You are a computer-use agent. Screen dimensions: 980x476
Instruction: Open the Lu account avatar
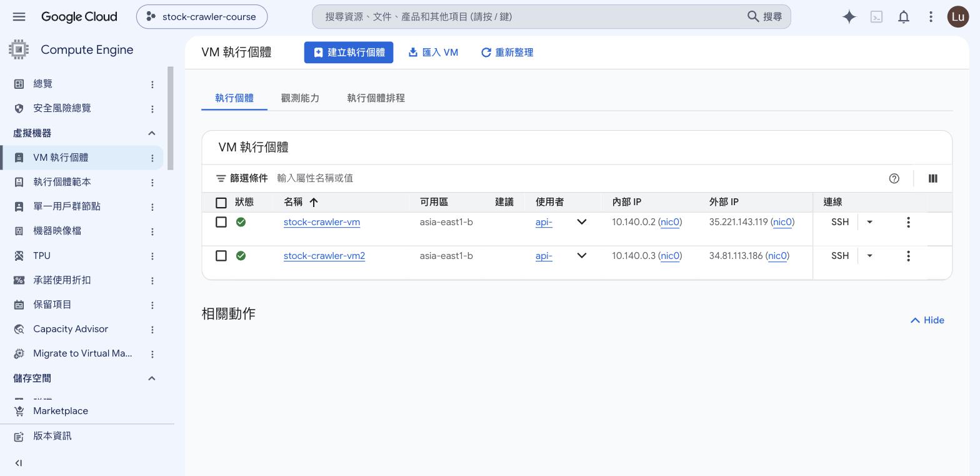click(957, 17)
